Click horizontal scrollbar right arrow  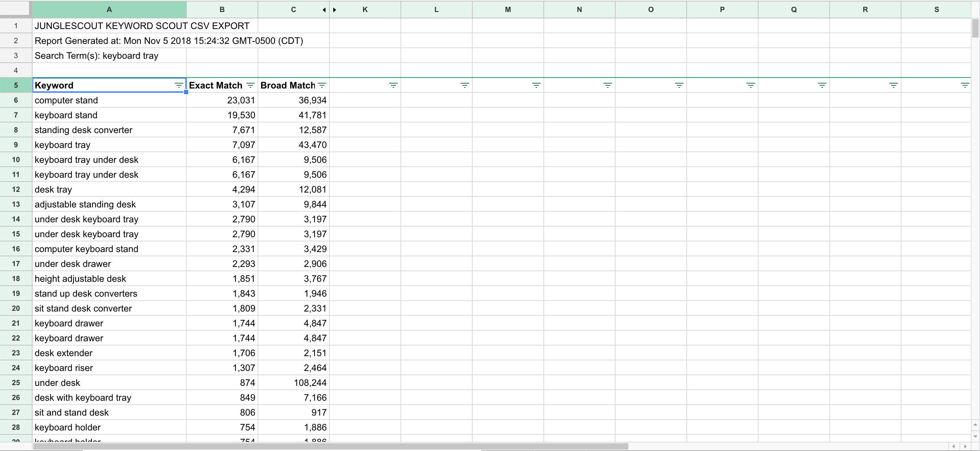pyautogui.click(x=965, y=446)
